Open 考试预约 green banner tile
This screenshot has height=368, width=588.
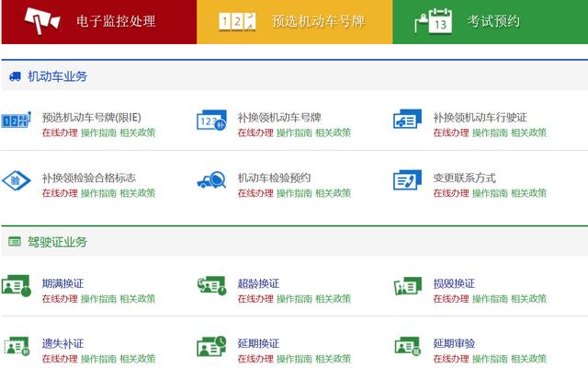pyautogui.click(x=491, y=22)
